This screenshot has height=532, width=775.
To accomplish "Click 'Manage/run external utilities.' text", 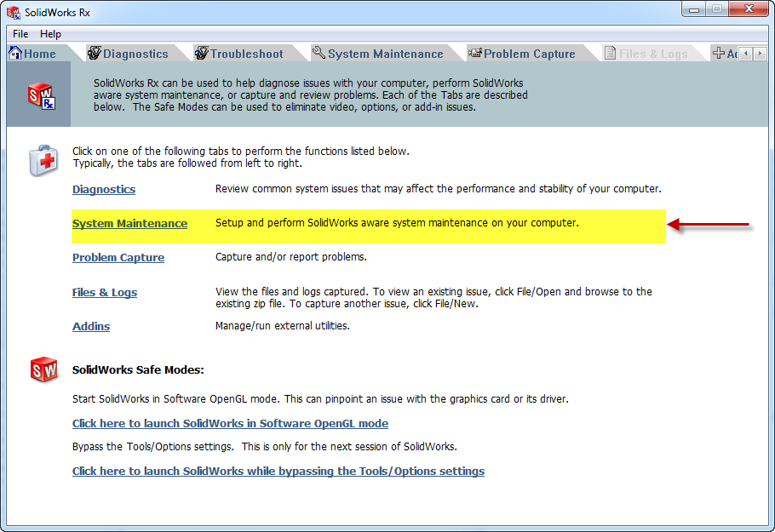I will tap(282, 325).
